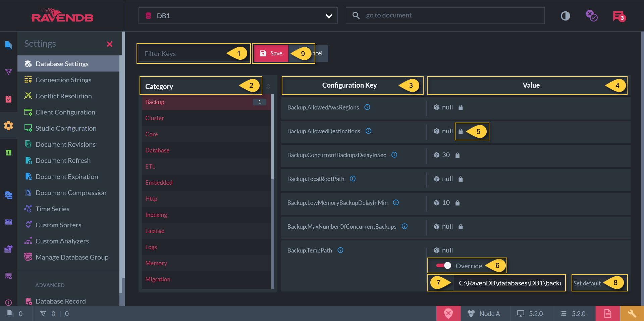Show info for Backup.ConcurrentBackupsDelayInSec

(x=394, y=155)
